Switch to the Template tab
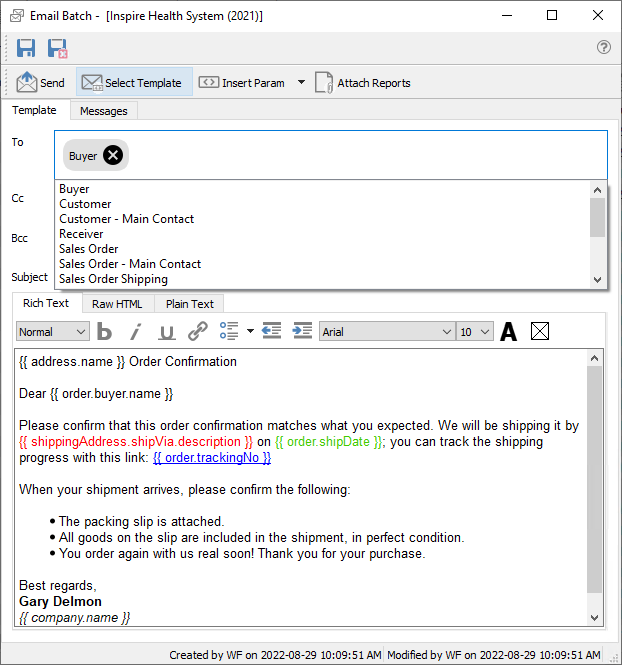 tap(34, 110)
